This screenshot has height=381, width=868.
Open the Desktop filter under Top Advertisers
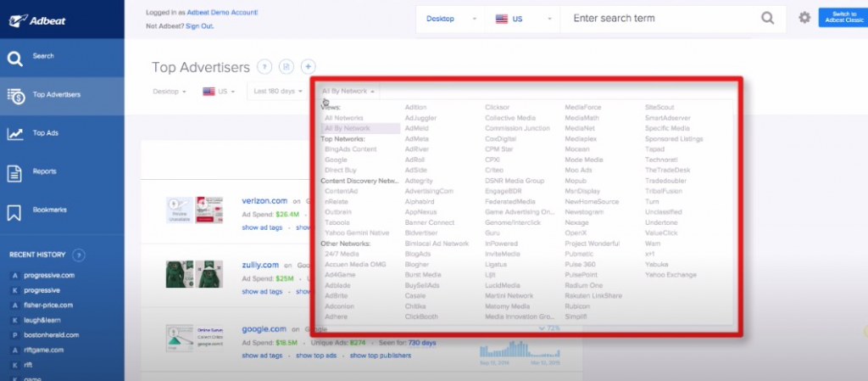[170, 92]
